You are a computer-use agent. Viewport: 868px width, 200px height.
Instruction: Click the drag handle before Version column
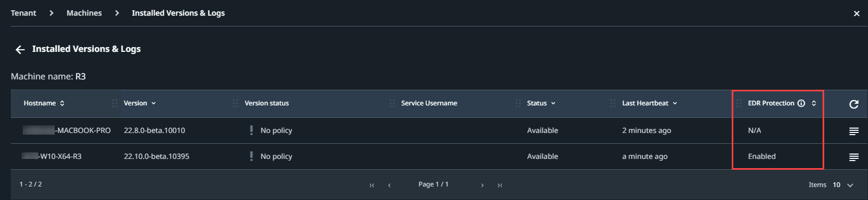[115, 103]
